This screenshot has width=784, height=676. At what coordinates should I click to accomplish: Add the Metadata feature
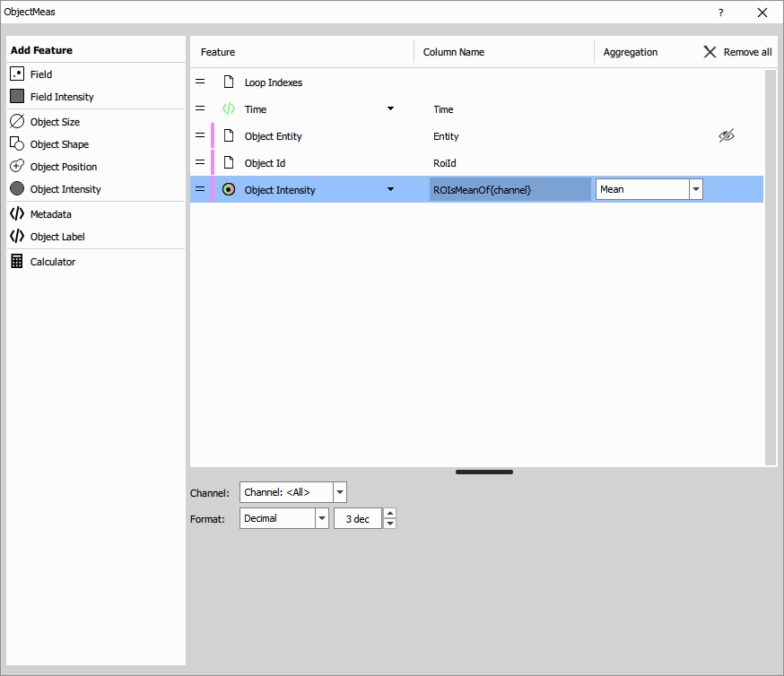pyautogui.click(x=50, y=214)
